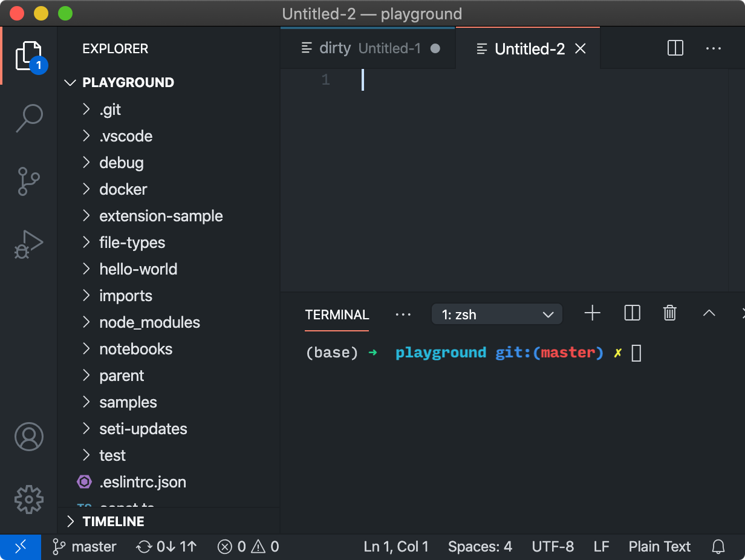
Task: Collapse the terminal panel with the chevron
Action: pyautogui.click(x=709, y=313)
